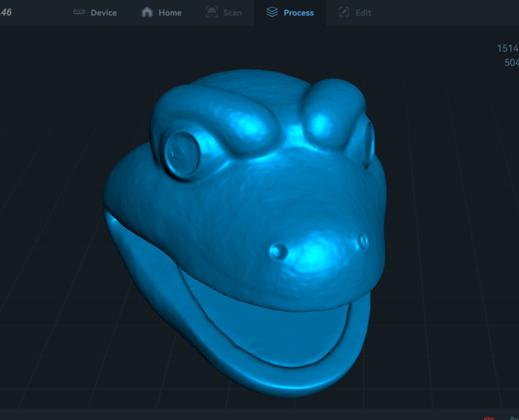The height and width of the screenshot is (420, 519).
Task: Click the 504 count below 1514
Action: point(511,62)
